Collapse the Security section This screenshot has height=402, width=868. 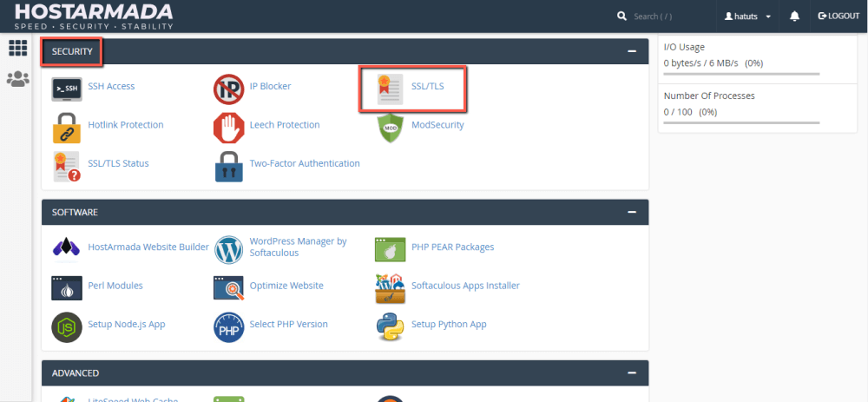tap(632, 51)
